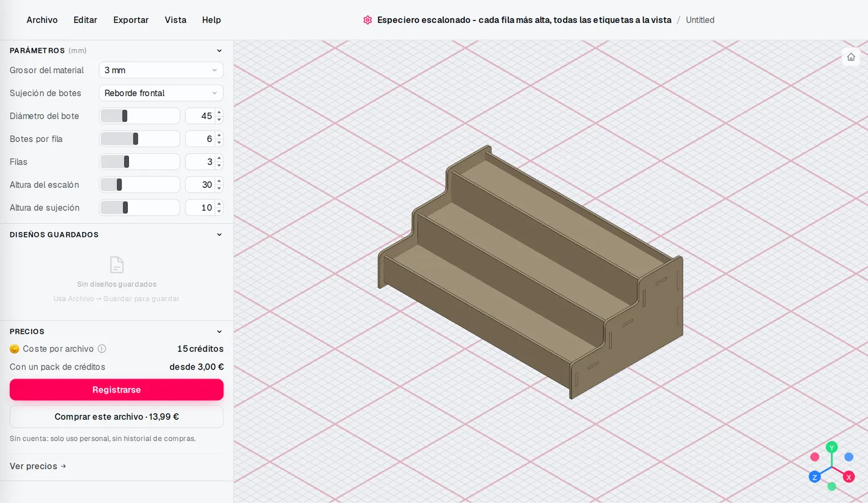Open the Help menu
This screenshot has width=868, height=503.
point(211,20)
